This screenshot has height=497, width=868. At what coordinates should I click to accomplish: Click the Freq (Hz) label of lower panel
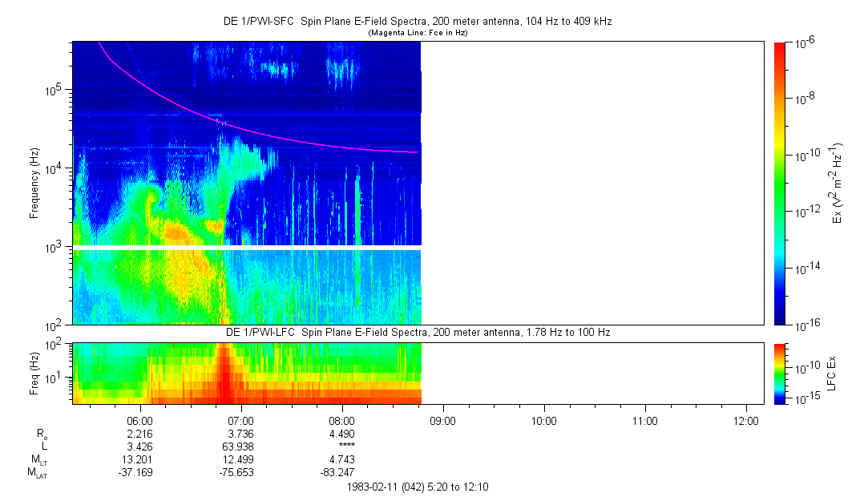34,373
